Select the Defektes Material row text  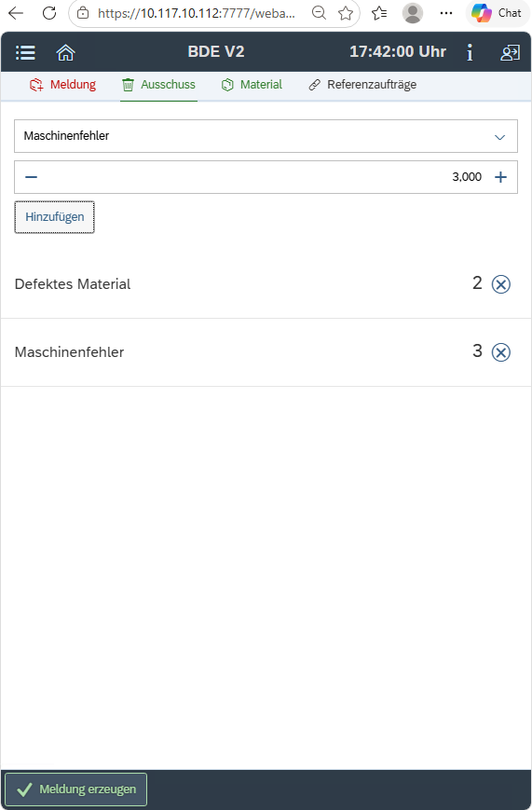coord(73,284)
